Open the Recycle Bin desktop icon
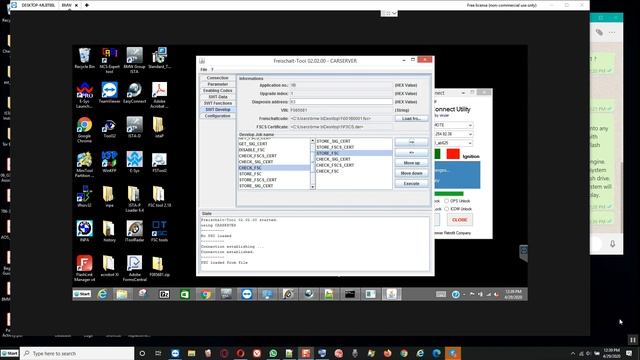Image resolution: width=640 pixels, height=360 pixels. [84, 58]
